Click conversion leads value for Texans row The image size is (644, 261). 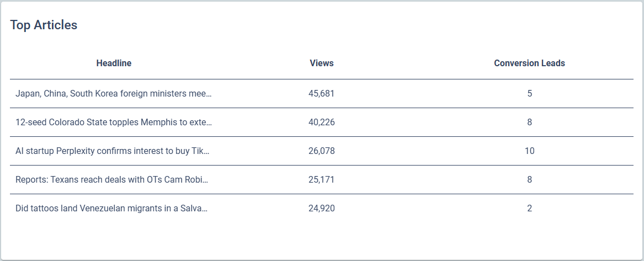point(529,180)
